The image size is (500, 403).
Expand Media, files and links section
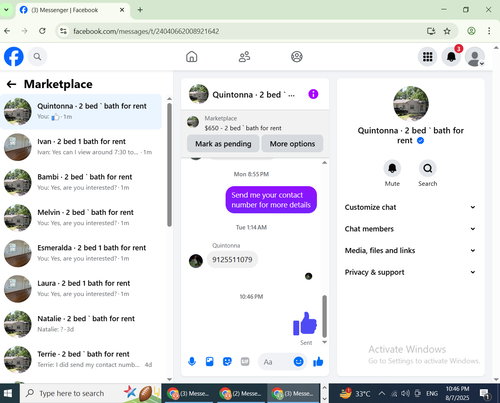[x=411, y=251]
